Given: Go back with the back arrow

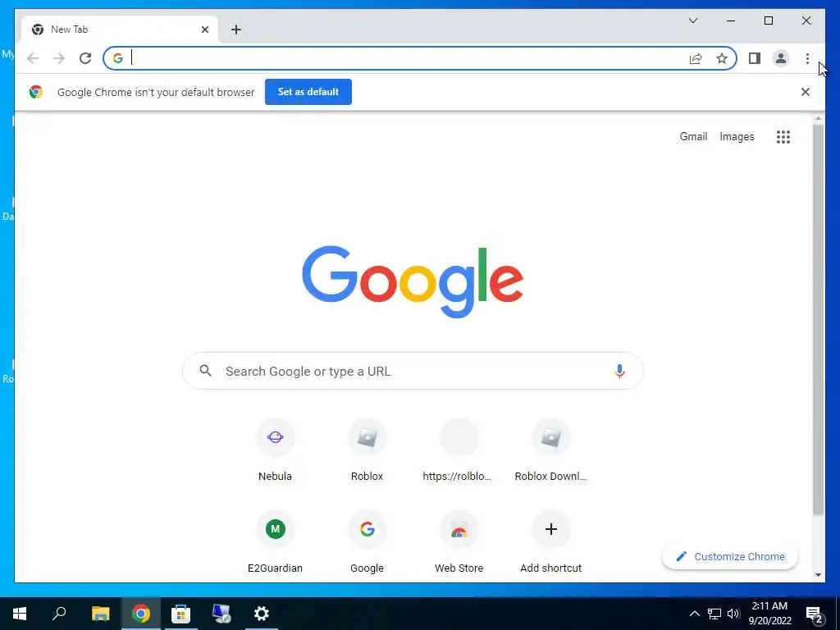Looking at the screenshot, I should [33, 58].
